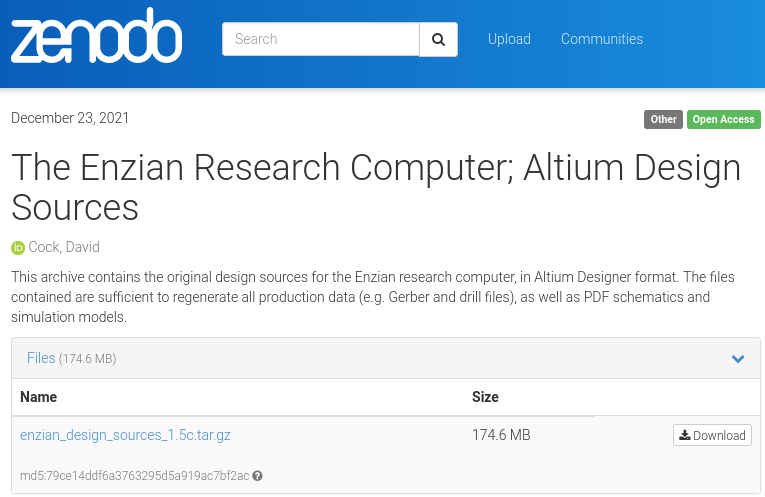765x497 pixels.
Task: Click the ORCID icon beside Cock, David
Action: [18, 248]
